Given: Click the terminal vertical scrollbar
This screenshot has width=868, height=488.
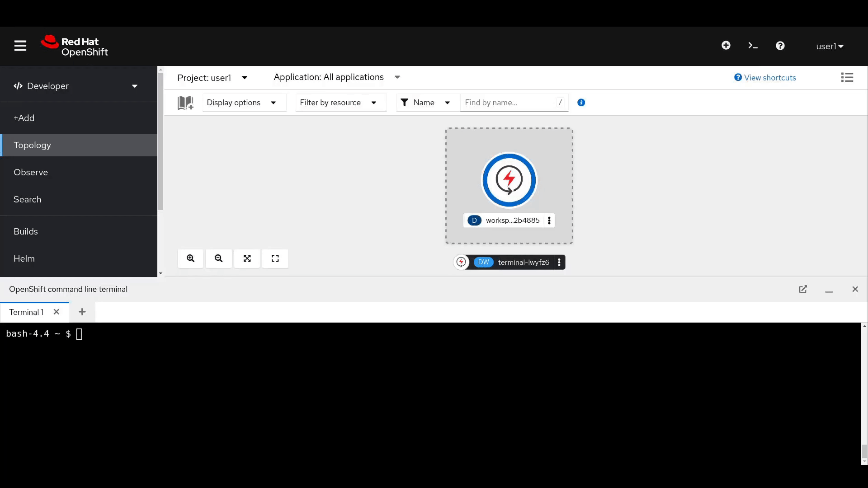Looking at the screenshot, I should [x=864, y=451].
